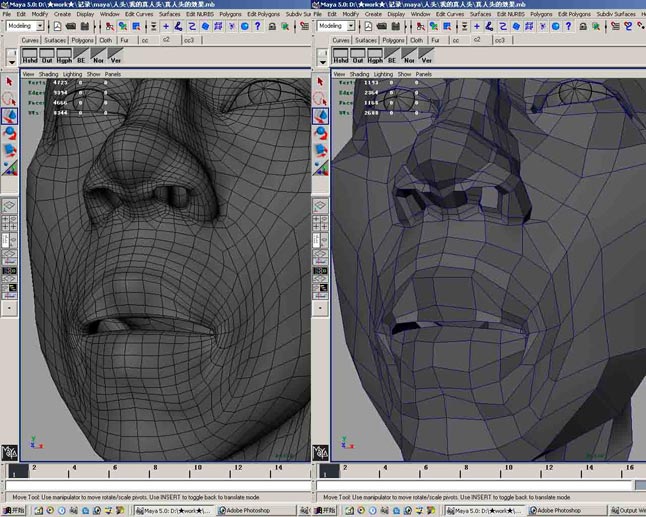Toggle Lock selection padlock in left window
The image size is (646, 517).
pyautogui.click(x=272, y=26)
